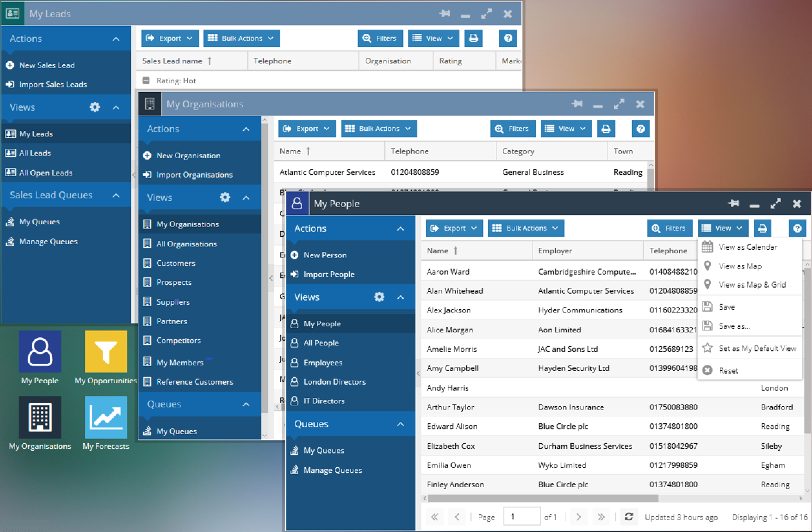Open Bulk Actions dropdown in My Organisations

pyautogui.click(x=379, y=129)
